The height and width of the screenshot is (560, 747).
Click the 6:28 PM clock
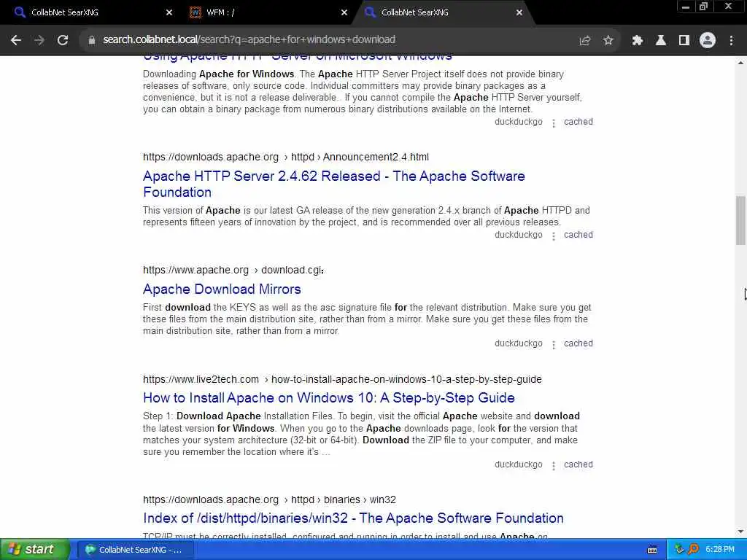pos(719,550)
